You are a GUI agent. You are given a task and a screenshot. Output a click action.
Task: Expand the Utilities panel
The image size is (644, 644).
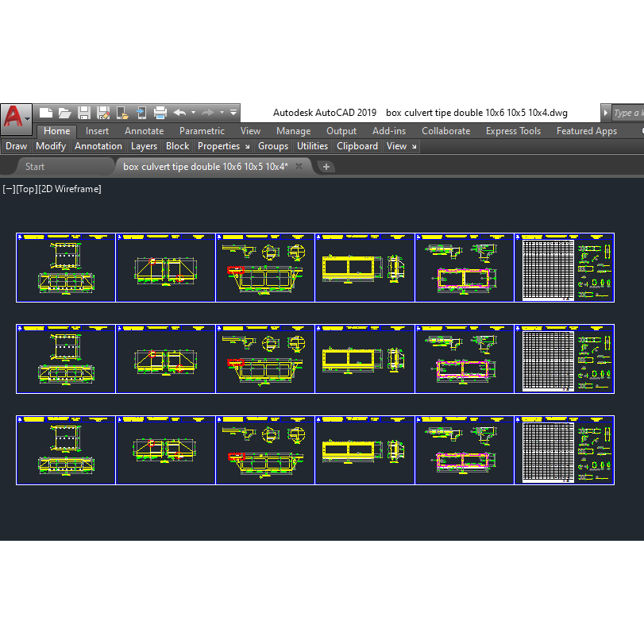312,146
